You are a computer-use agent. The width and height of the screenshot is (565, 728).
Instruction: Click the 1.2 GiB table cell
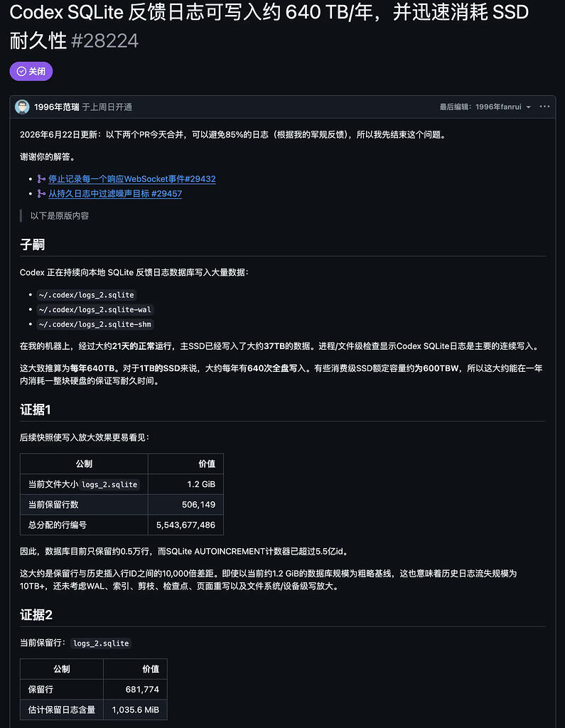click(185, 484)
